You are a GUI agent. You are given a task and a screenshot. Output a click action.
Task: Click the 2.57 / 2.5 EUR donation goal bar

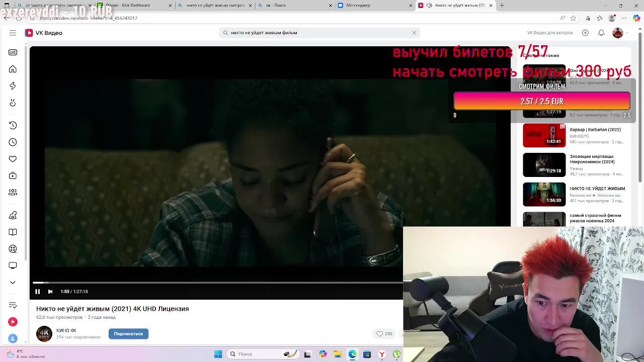tap(542, 101)
